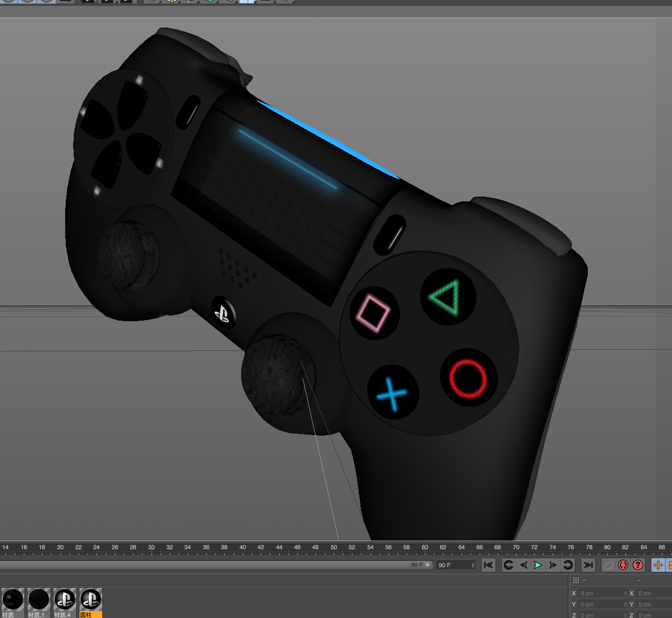Screen dimensions: 672x618
Task: Move the playhead to frame 86
Action: (x=662, y=548)
